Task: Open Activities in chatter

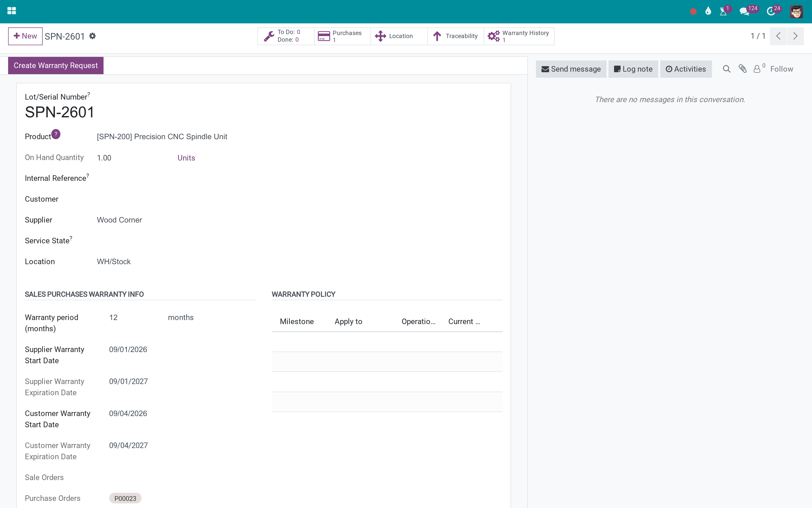Action: [x=686, y=69]
